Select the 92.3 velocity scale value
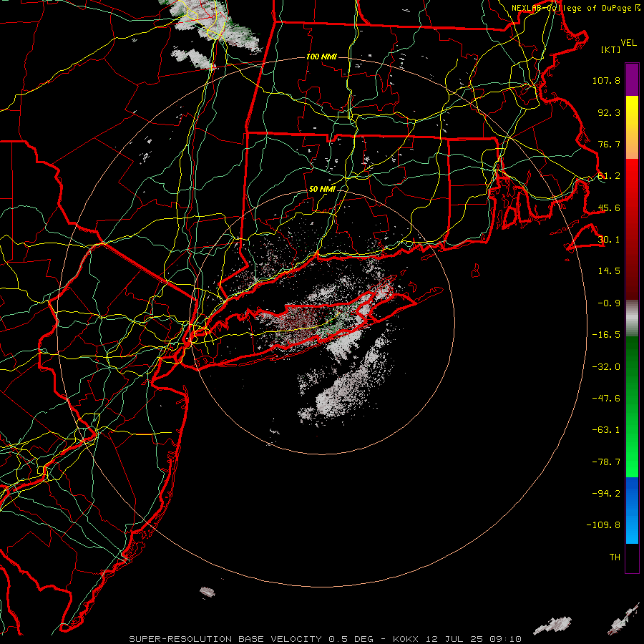 point(609,112)
